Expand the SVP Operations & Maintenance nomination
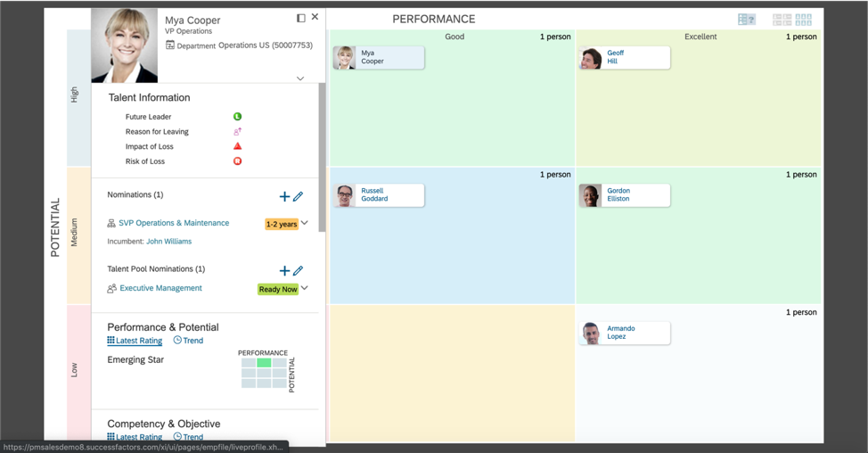The height and width of the screenshot is (453, 868). point(305,223)
